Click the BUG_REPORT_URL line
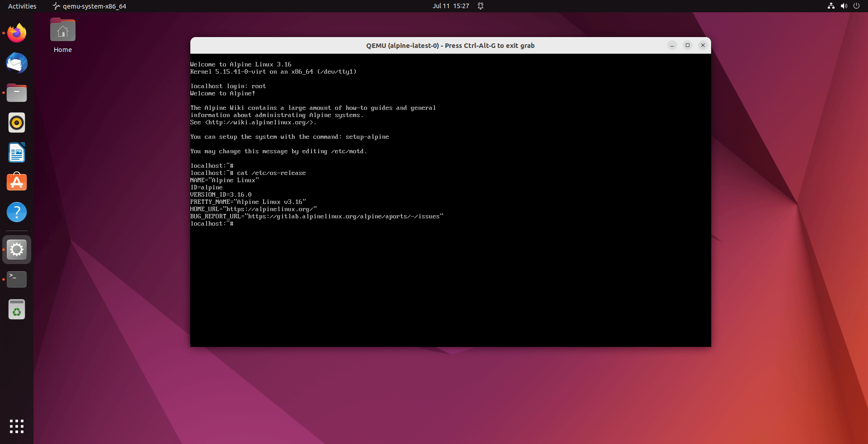Screen dimensions: 868x444 [317, 217]
